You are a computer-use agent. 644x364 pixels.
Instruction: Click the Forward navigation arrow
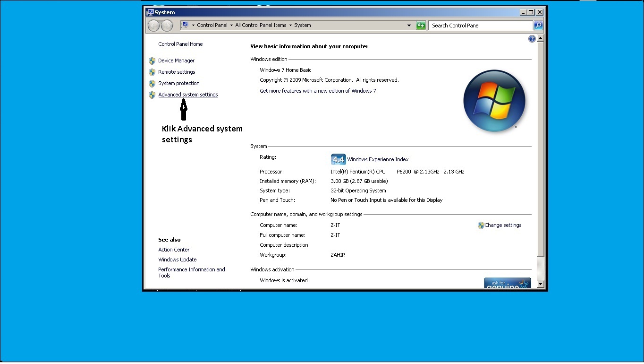(167, 26)
